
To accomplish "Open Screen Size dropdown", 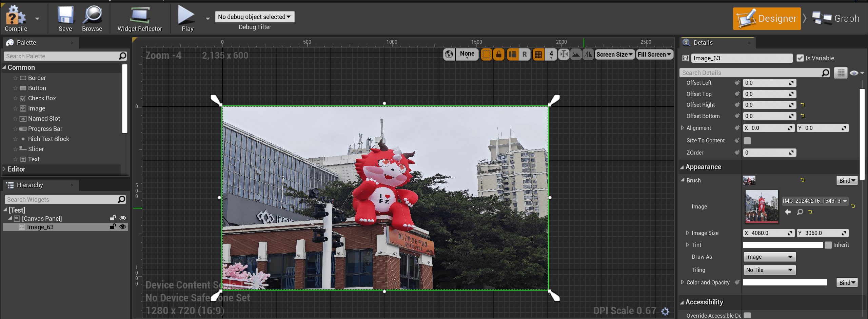I will tap(615, 54).
